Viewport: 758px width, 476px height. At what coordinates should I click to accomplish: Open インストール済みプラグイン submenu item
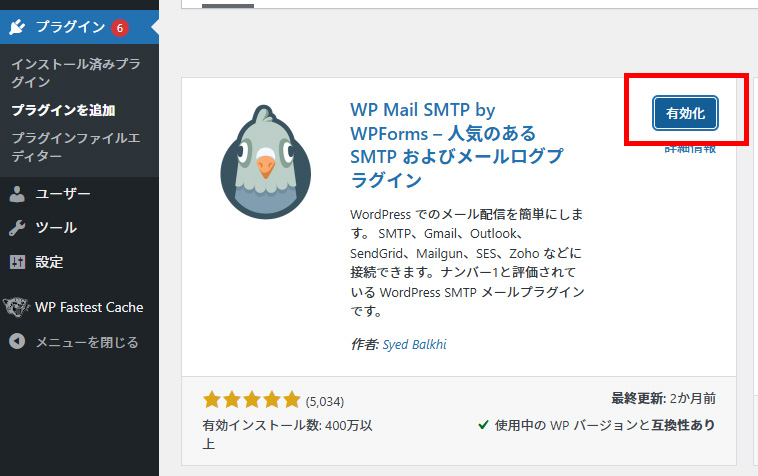pos(75,73)
